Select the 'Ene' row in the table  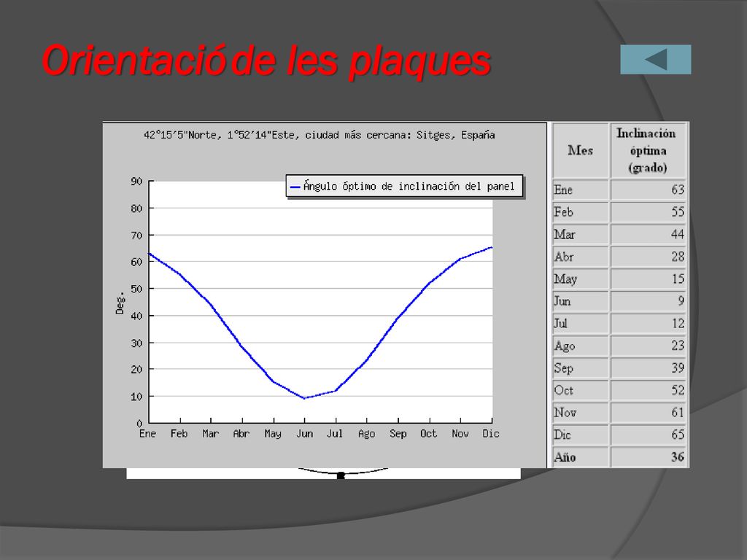click(619, 190)
